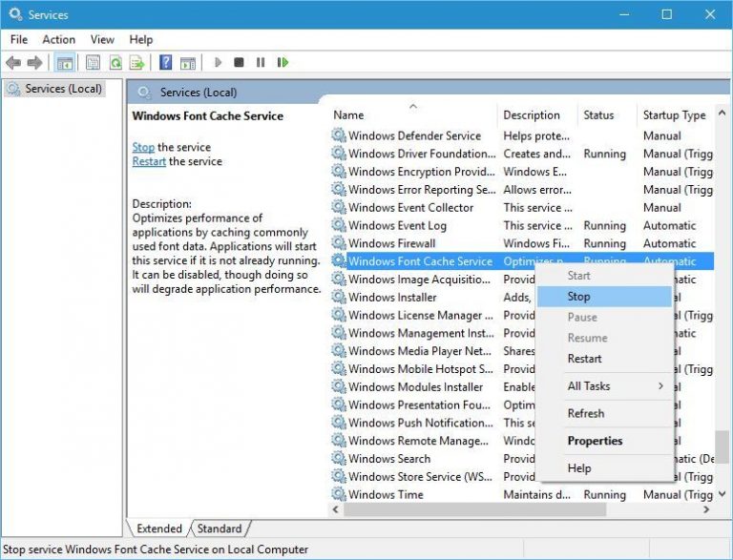Click the vertical scrollbar up arrow
The image size is (733, 560).
coord(722,113)
